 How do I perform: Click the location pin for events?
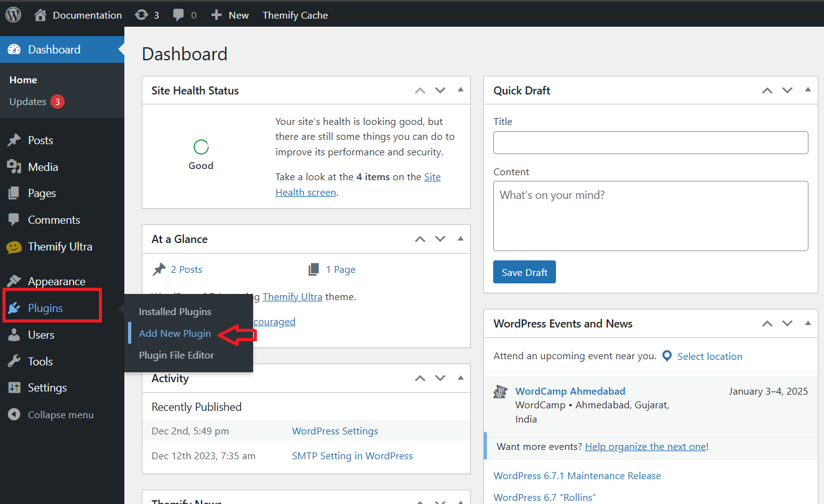click(x=667, y=356)
